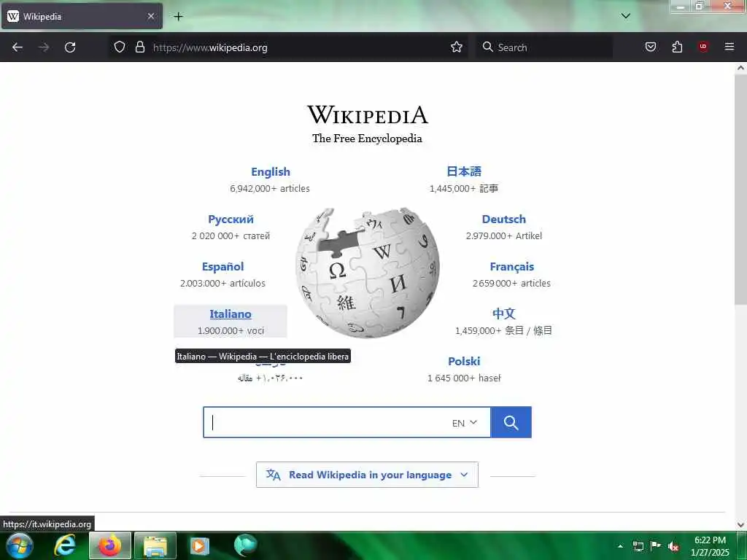Click the uBlock Origin toolbar icon
The height and width of the screenshot is (560, 747).
pos(703,47)
